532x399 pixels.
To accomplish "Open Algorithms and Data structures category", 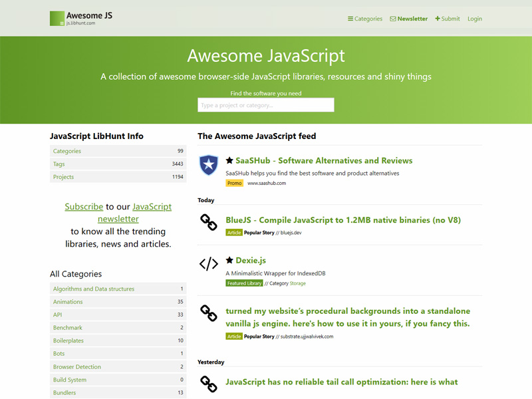I will (x=118, y=289).
